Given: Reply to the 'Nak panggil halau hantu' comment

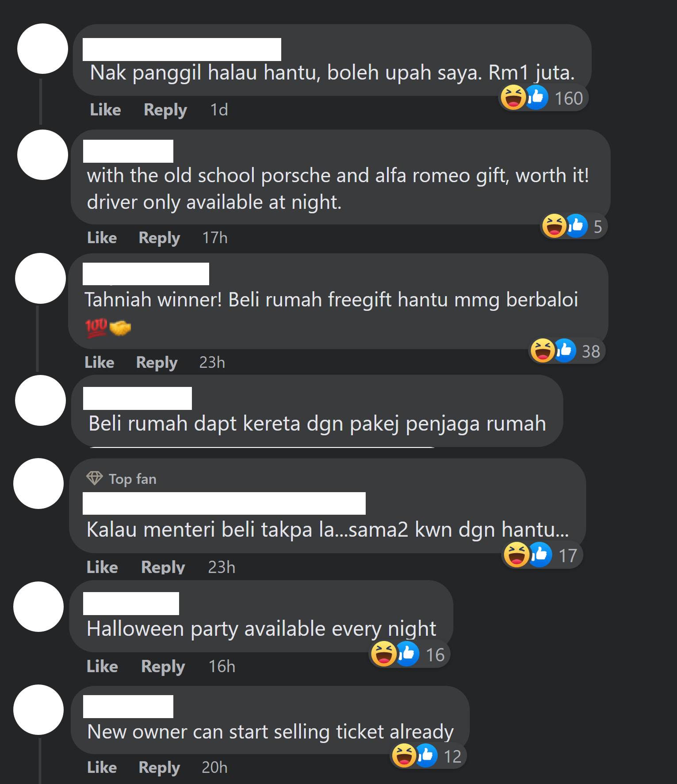Looking at the screenshot, I should click(165, 110).
